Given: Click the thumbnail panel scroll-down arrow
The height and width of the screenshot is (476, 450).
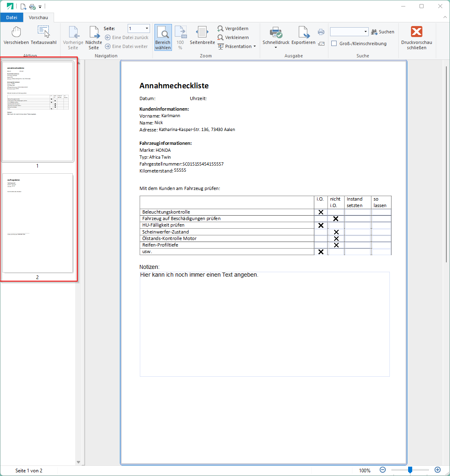Looking at the screenshot, I should [78, 462].
